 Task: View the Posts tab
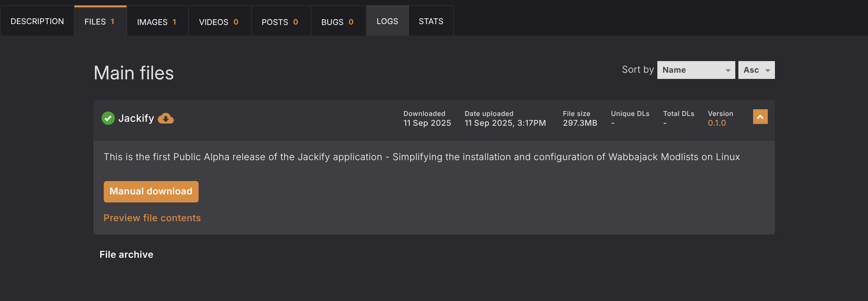click(x=281, y=21)
